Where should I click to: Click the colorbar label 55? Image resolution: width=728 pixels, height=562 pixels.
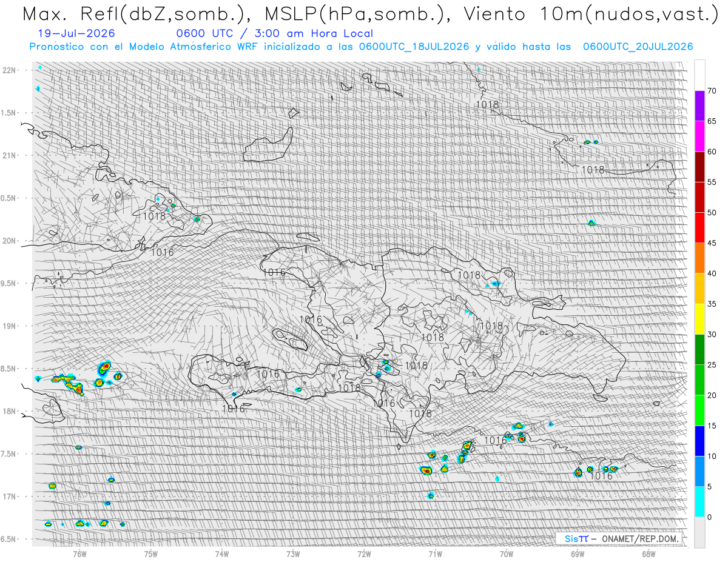(x=712, y=182)
